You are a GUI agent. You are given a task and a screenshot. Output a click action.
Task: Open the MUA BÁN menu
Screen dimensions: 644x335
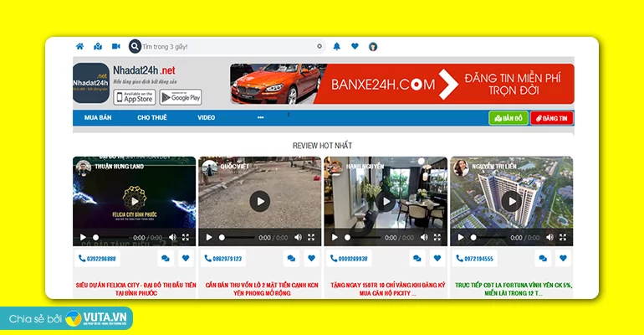98,117
